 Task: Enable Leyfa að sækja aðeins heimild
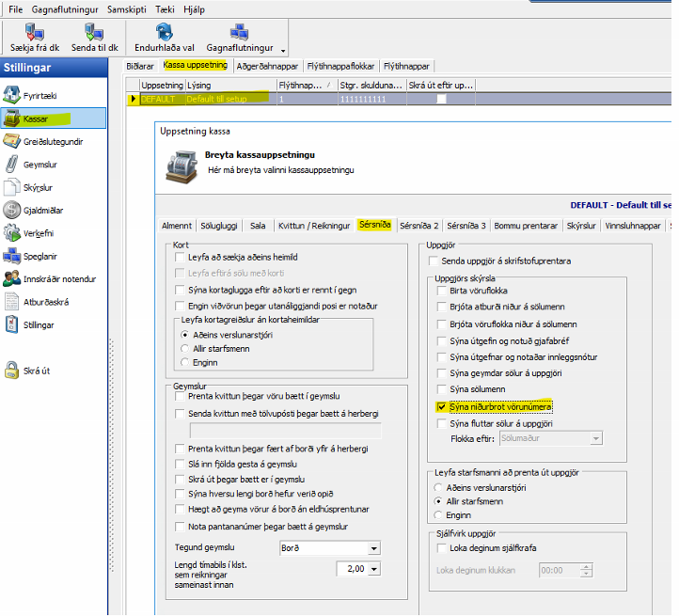[x=181, y=257]
